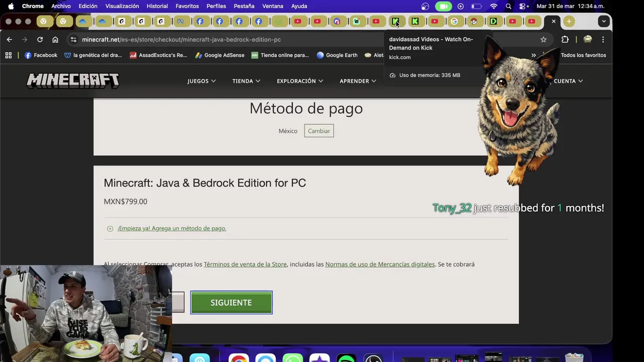Open the CUENTA account dropdown
The width and height of the screenshot is (644, 362).
(568, 81)
